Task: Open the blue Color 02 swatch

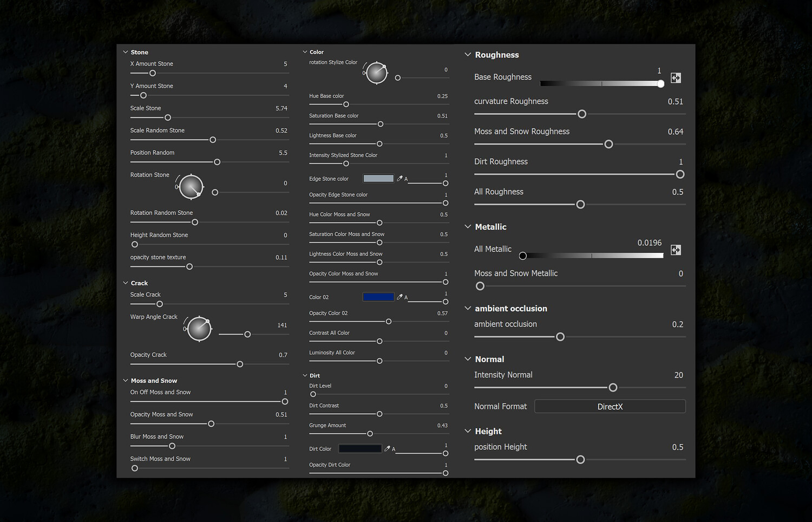Action: coord(378,297)
